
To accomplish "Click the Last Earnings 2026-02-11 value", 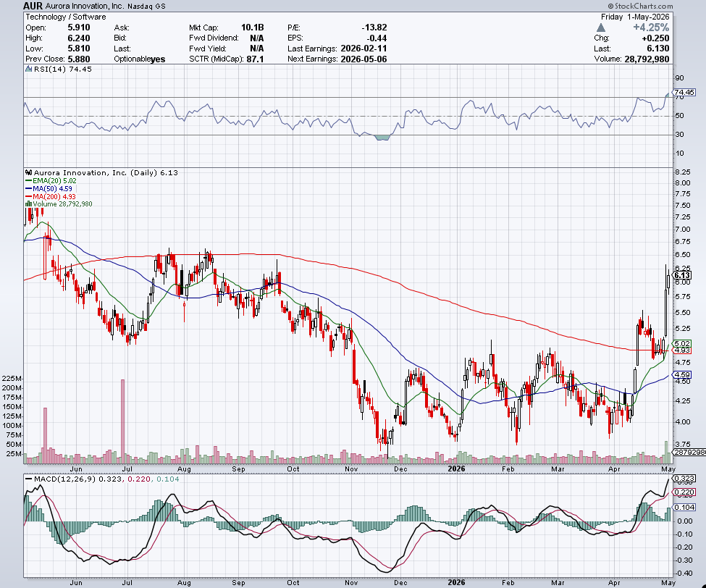I will click(363, 49).
